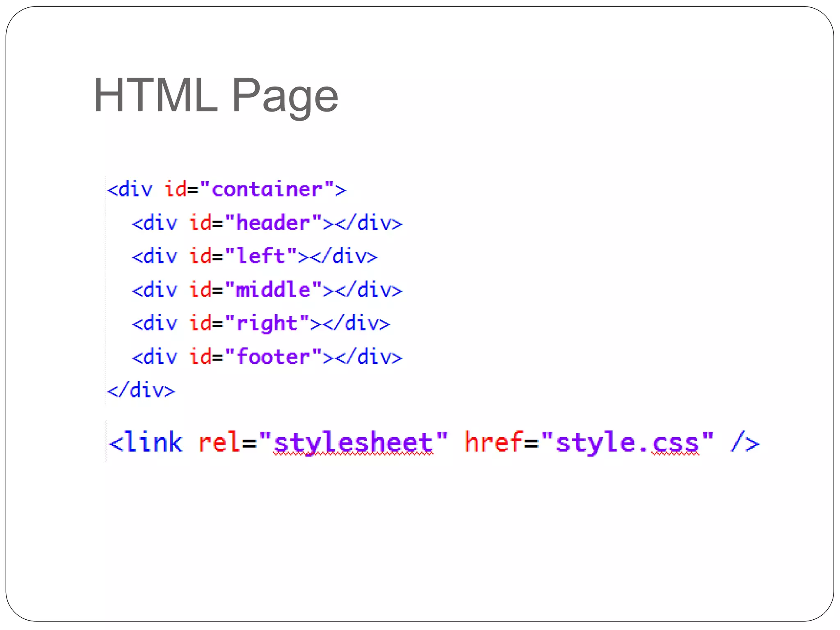Click the final closing </div> tag line

click(141, 390)
